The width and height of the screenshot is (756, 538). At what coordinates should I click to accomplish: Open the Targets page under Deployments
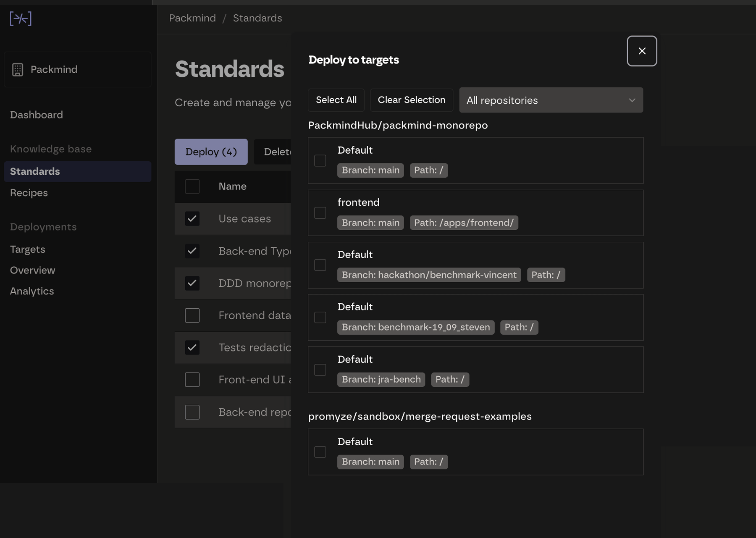(28, 249)
